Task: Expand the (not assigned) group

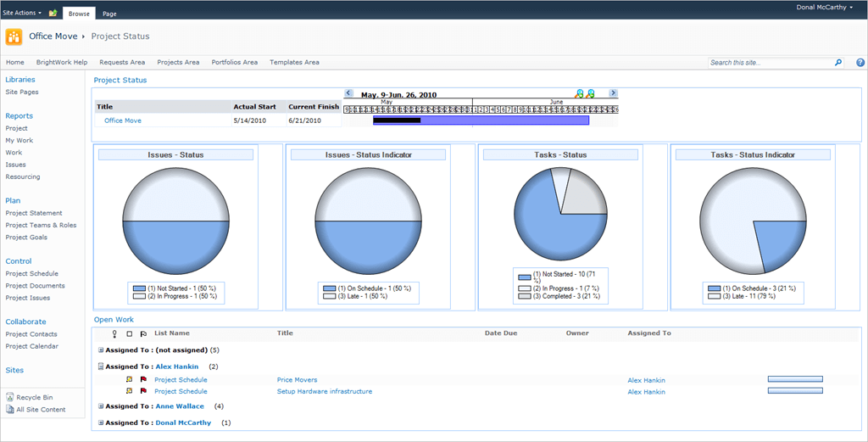Action: pyautogui.click(x=101, y=350)
